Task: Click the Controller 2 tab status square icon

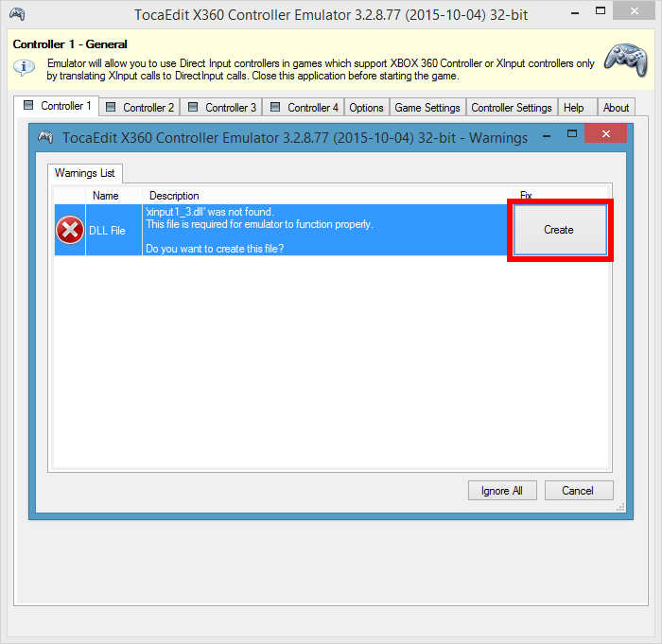Action: coord(111,107)
